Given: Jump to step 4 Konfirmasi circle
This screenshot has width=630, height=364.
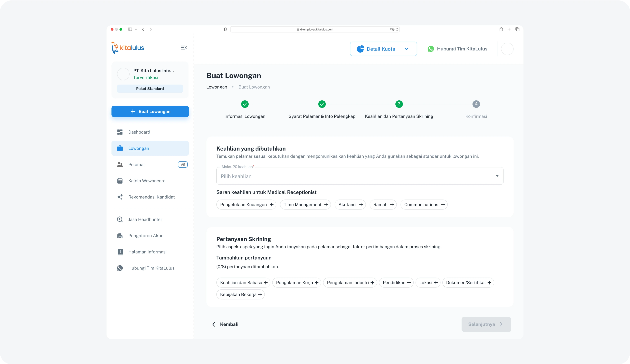Looking at the screenshot, I should [476, 104].
